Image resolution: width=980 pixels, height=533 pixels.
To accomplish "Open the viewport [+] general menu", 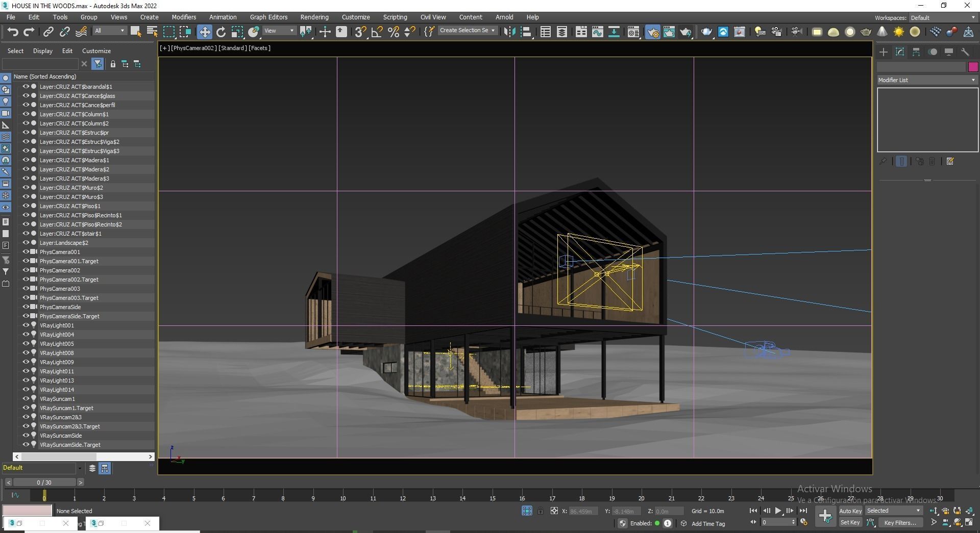I will pyautogui.click(x=164, y=48).
